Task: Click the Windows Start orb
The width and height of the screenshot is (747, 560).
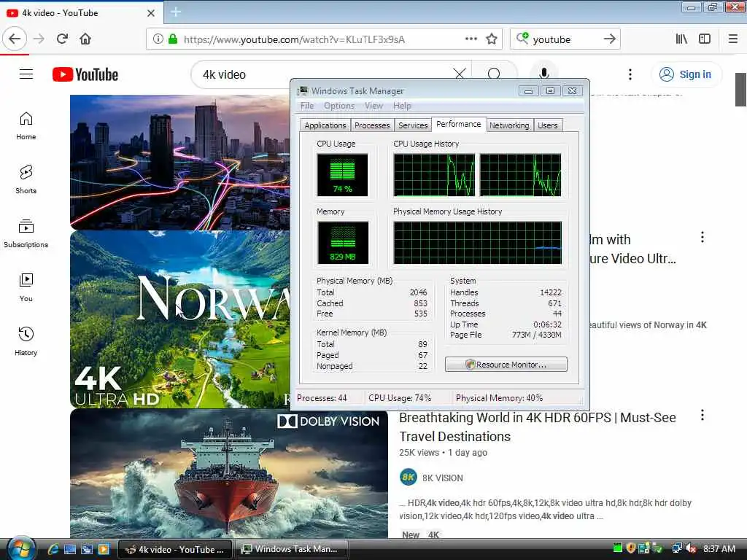Action: click(20, 549)
